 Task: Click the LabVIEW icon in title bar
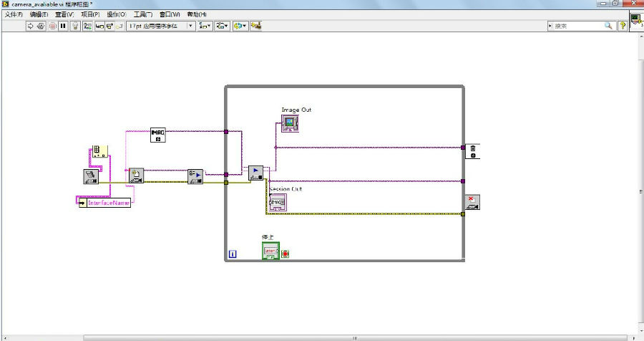5,4
